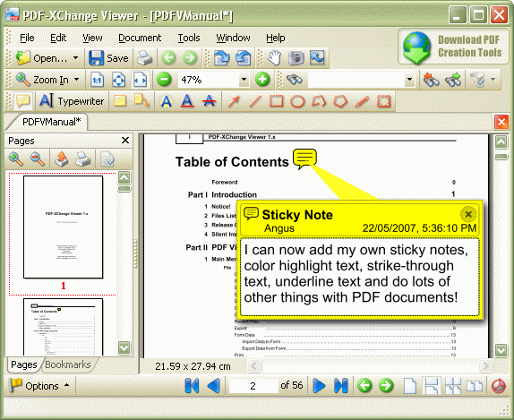Select the Hand tool icon
This screenshot has height=420, width=514.
(275, 58)
